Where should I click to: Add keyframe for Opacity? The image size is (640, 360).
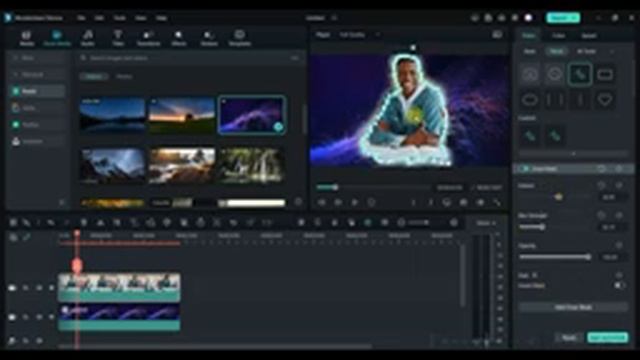(619, 246)
